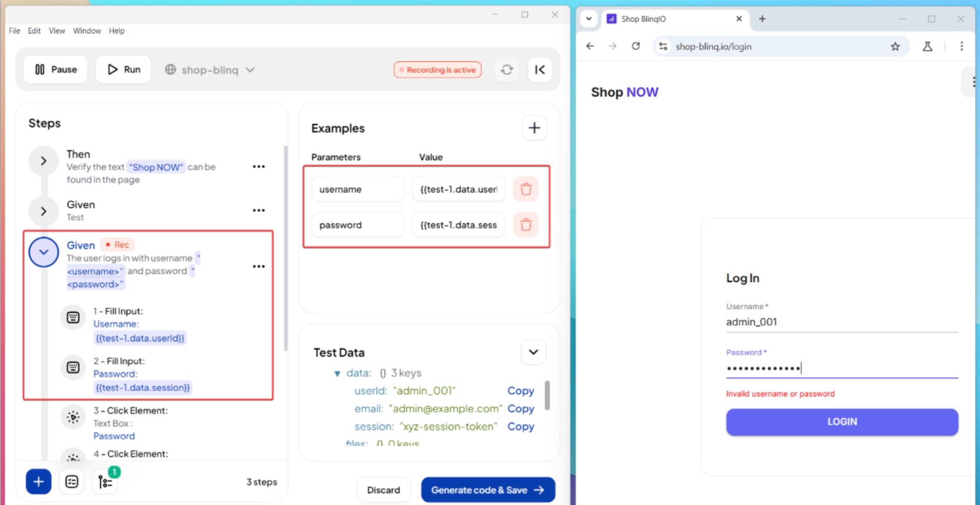The image size is (980, 505).
Task: Add a new example with plus icon
Action: 534,128
